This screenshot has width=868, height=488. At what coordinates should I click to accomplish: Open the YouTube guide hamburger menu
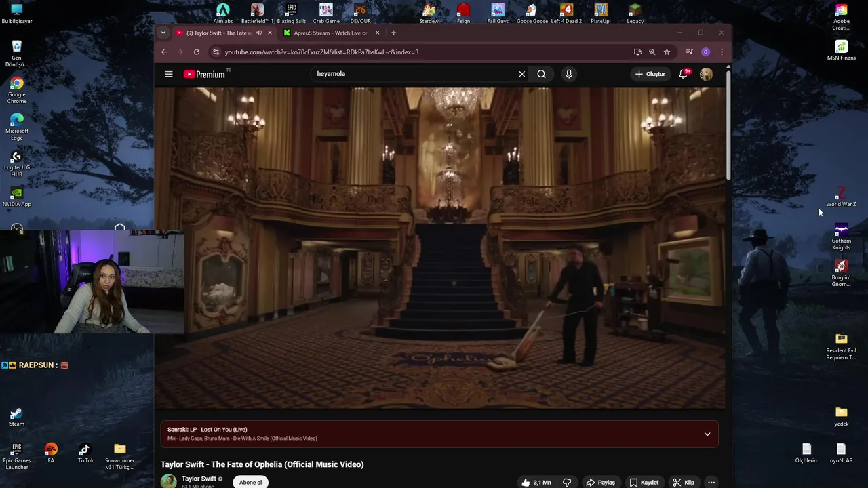pyautogui.click(x=169, y=74)
